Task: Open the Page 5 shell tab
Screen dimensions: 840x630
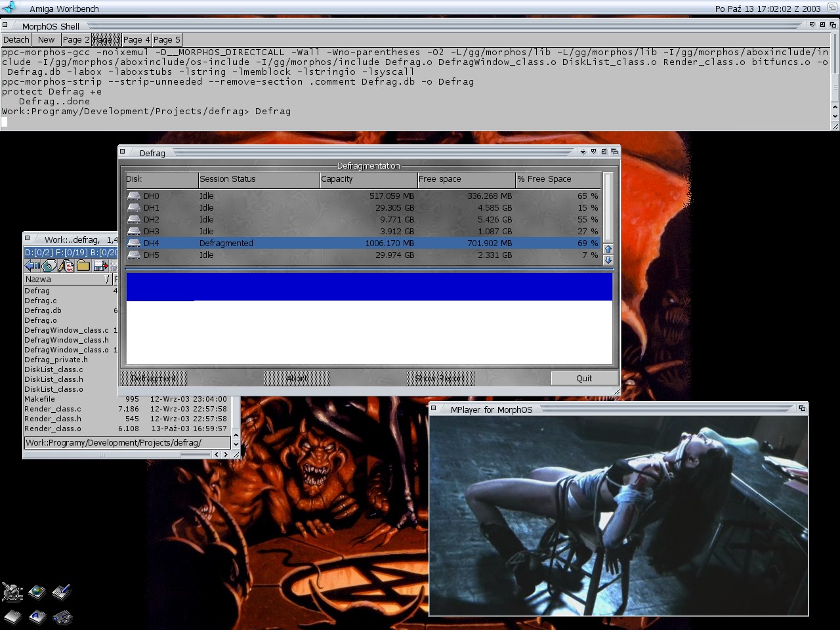Action: point(167,40)
